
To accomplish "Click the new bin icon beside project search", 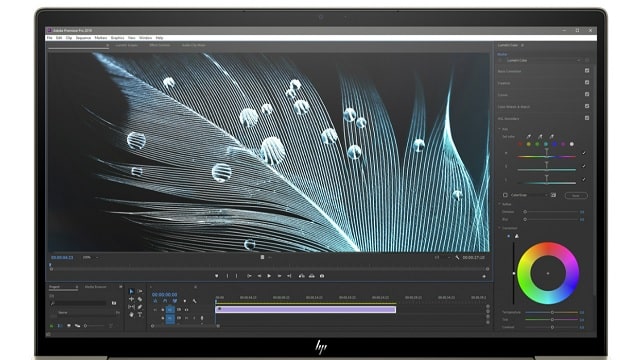I will pos(114,303).
